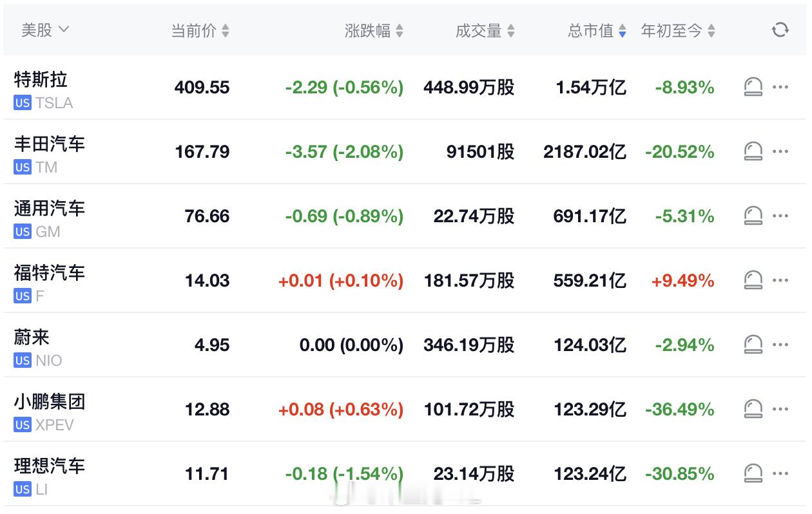Image resolution: width=812 pixels, height=514 pixels.
Task: Set an alert bell for 理想汽车 LI
Action: tap(753, 473)
